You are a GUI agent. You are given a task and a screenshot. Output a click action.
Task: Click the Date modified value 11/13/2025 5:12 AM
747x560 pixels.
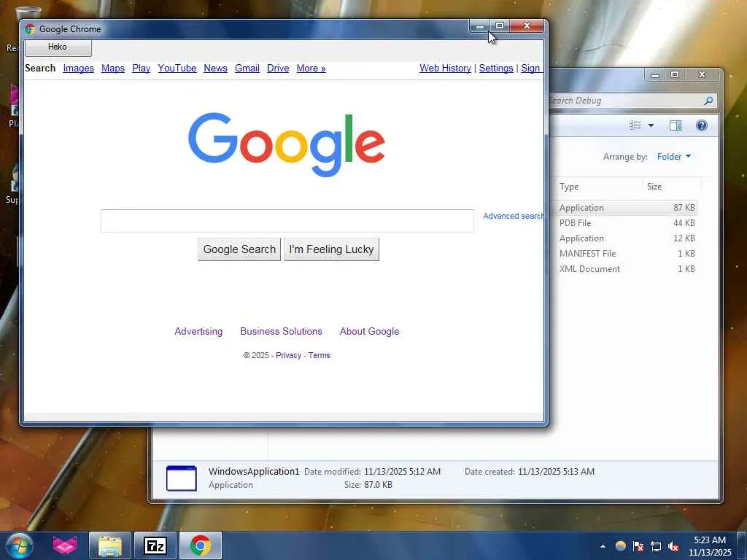tap(402, 472)
